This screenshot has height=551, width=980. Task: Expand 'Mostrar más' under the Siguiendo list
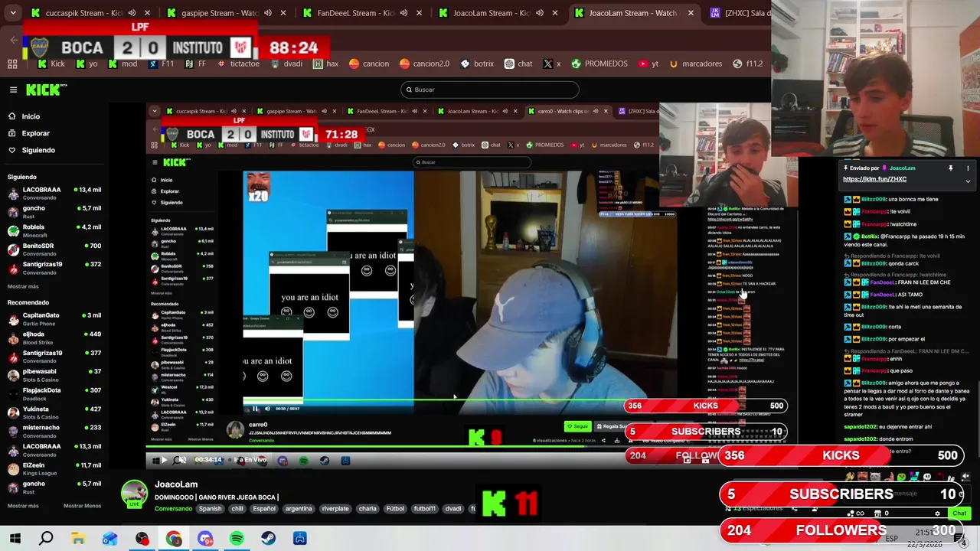[23, 286]
